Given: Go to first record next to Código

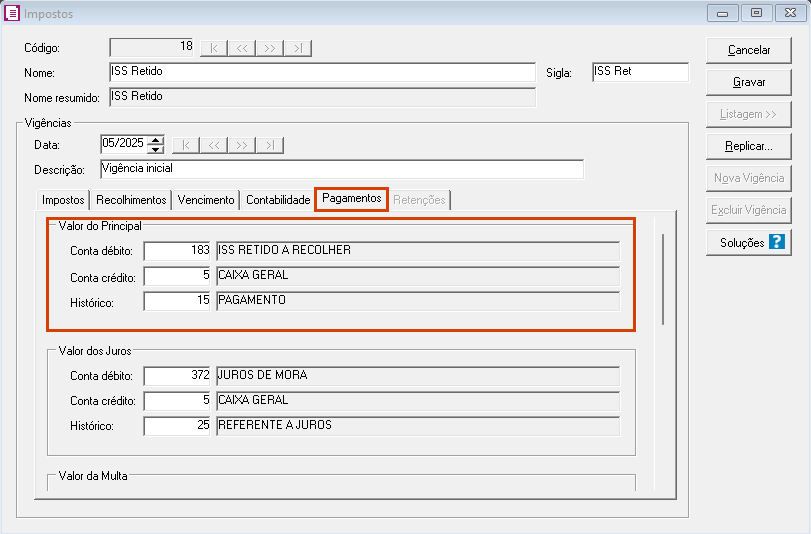Looking at the screenshot, I should tap(214, 48).
